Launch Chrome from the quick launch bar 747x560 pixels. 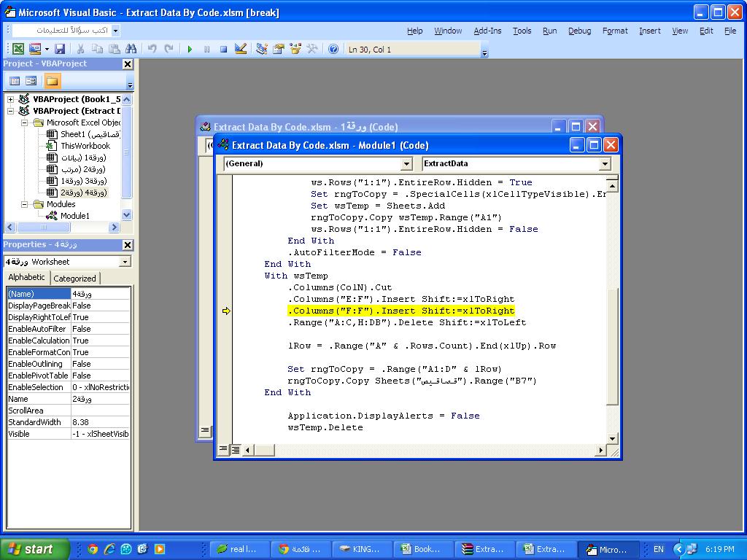click(93, 549)
